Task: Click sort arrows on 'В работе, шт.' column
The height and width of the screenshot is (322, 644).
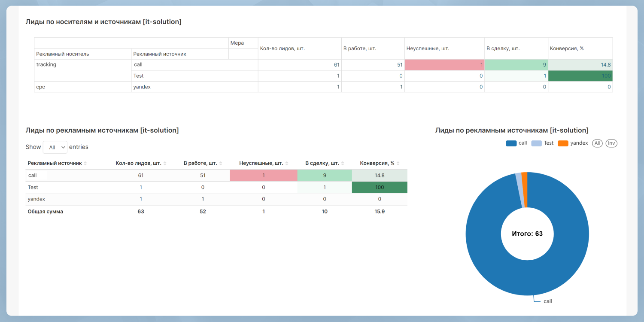Action: coord(221,164)
